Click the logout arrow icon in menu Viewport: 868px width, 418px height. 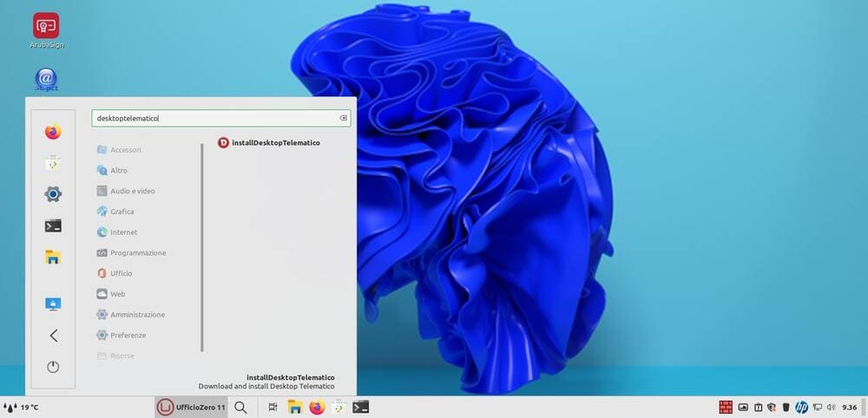click(x=53, y=336)
